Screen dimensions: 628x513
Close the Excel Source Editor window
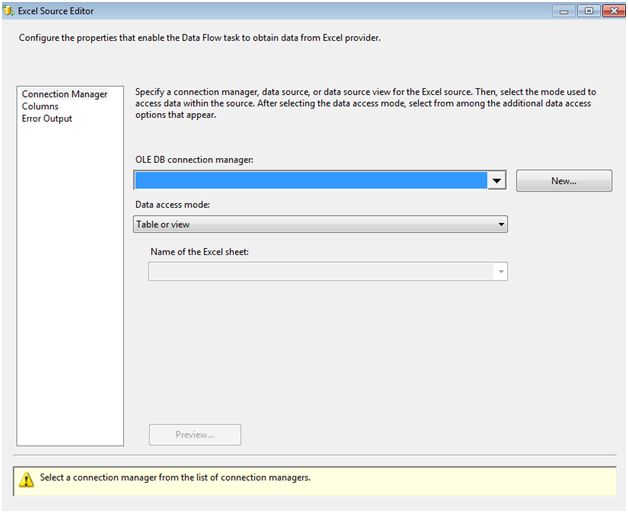(x=614, y=11)
